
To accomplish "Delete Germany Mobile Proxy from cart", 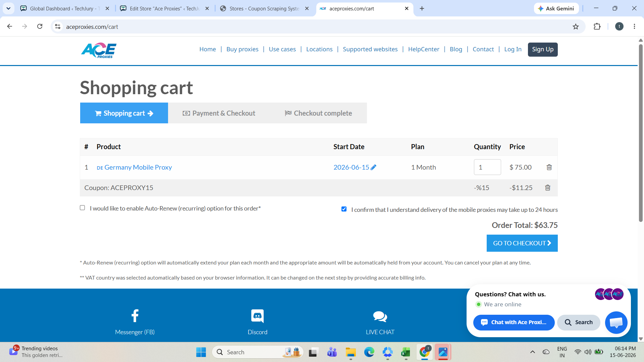I will coord(549,167).
